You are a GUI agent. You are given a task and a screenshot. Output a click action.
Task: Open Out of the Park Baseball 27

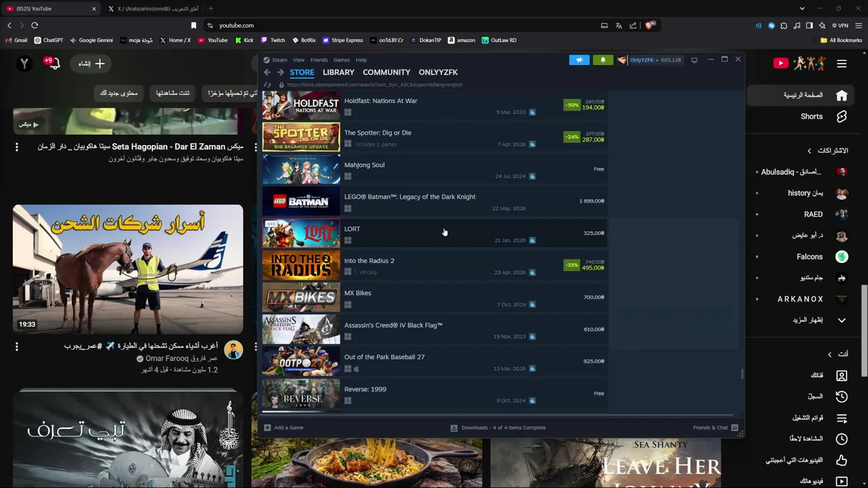[433, 361]
